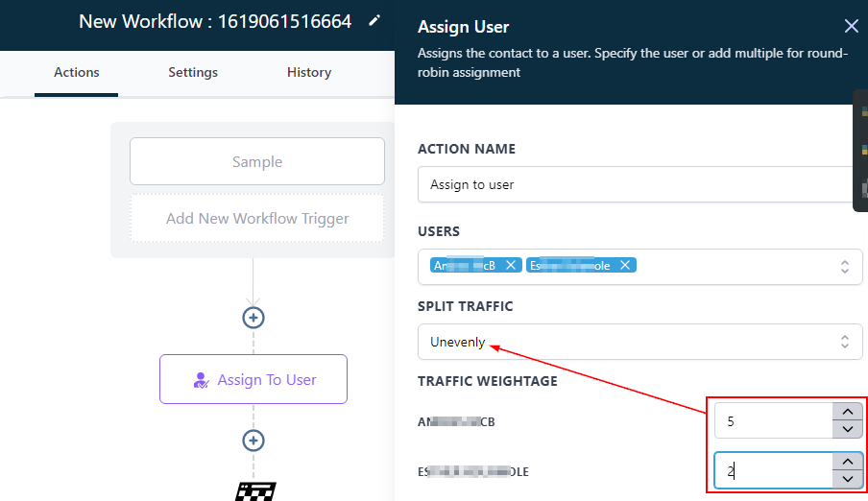This screenshot has height=501, width=868.
Task: Decrease the second user's traffic weightage
Action: (847, 479)
